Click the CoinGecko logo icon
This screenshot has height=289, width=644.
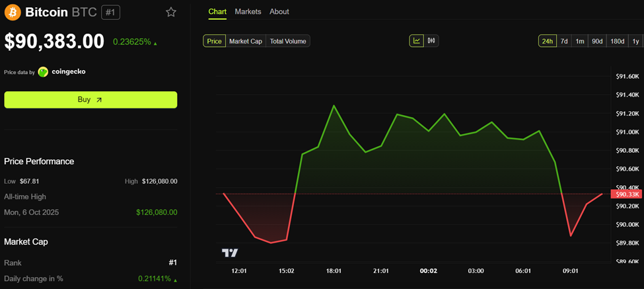[43, 71]
